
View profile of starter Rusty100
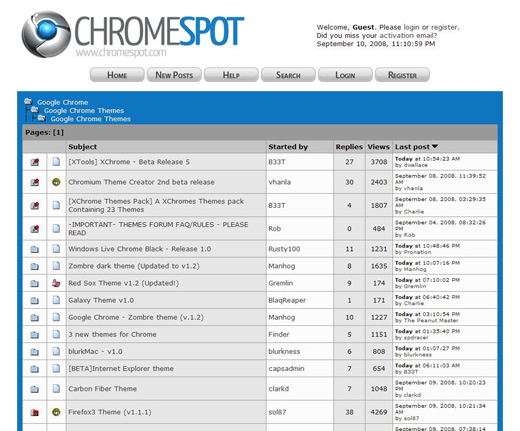click(x=284, y=249)
